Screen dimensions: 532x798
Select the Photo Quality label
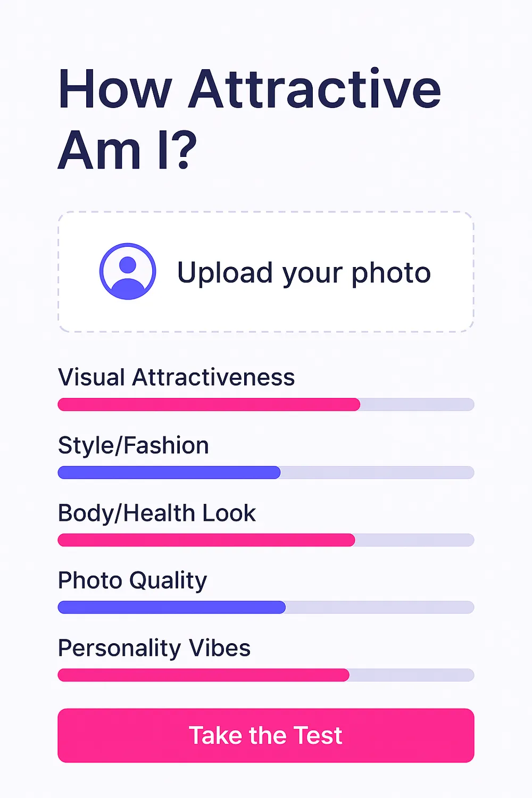tap(132, 581)
